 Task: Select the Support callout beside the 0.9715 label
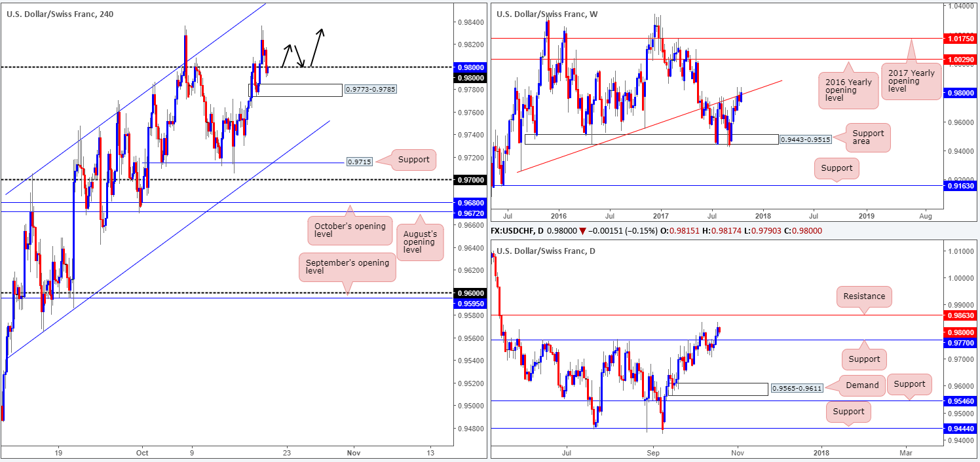click(x=413, y=160)
